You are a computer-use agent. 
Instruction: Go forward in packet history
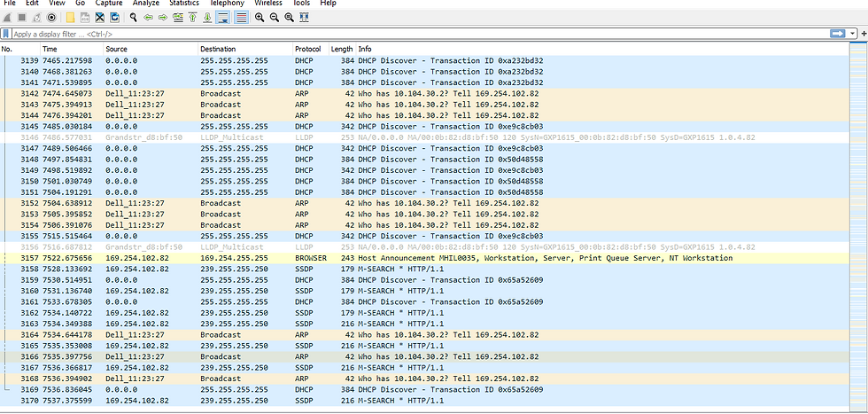click(x=163, y=18)
